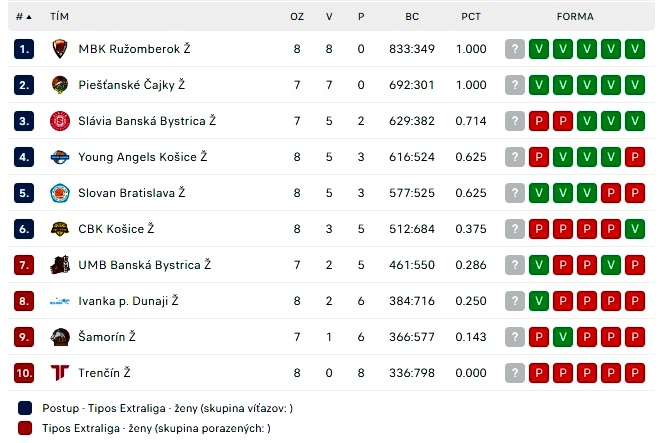667x443 pixels.
Task: Click the Trenčín team logo
Action: click(x=60, y=373)
